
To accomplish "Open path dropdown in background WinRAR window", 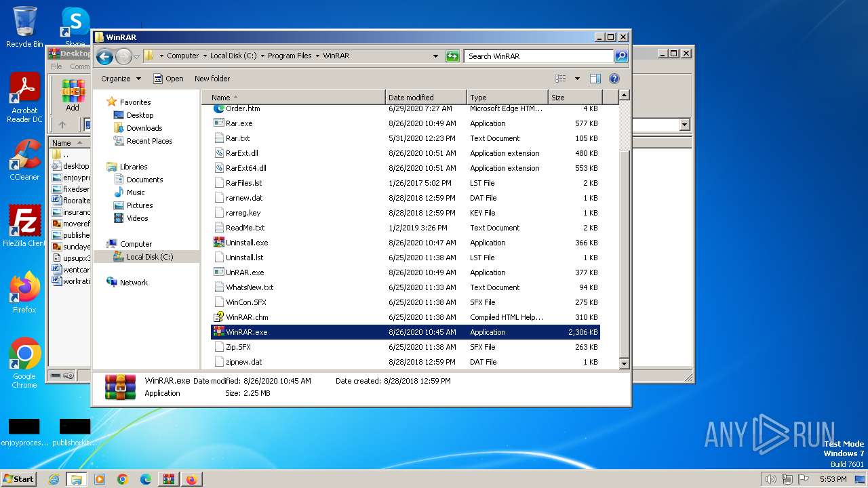I will click(x=684, y=125).
